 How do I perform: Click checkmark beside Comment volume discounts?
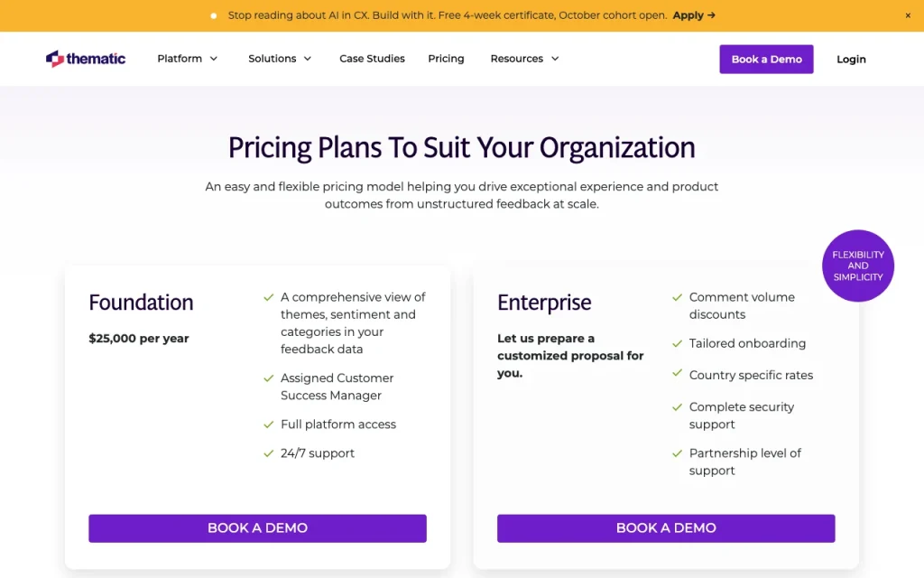[677, 297]
